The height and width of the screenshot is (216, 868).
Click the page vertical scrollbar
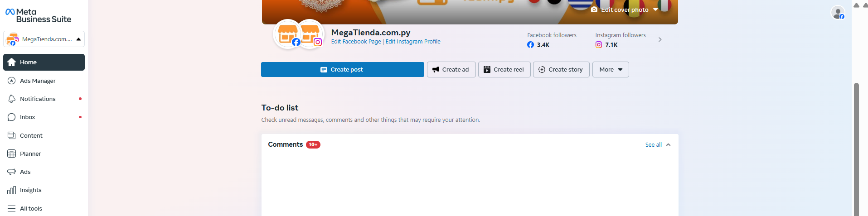coord(856,149)
